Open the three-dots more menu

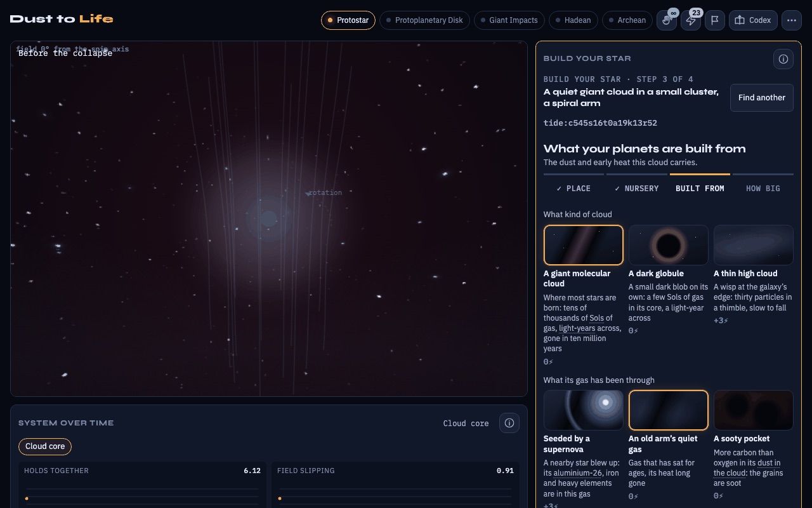[792, 20]
